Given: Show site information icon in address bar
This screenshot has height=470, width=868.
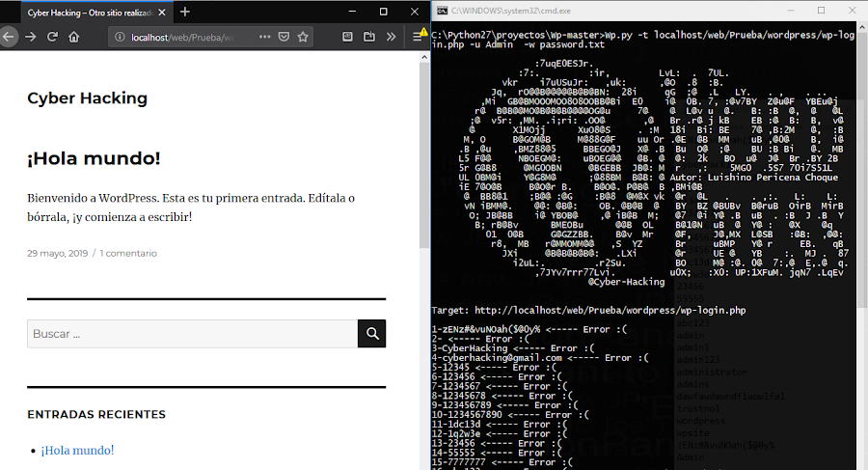Looking at the screenshot, I should pyautogui.click(x=120, y=37).
